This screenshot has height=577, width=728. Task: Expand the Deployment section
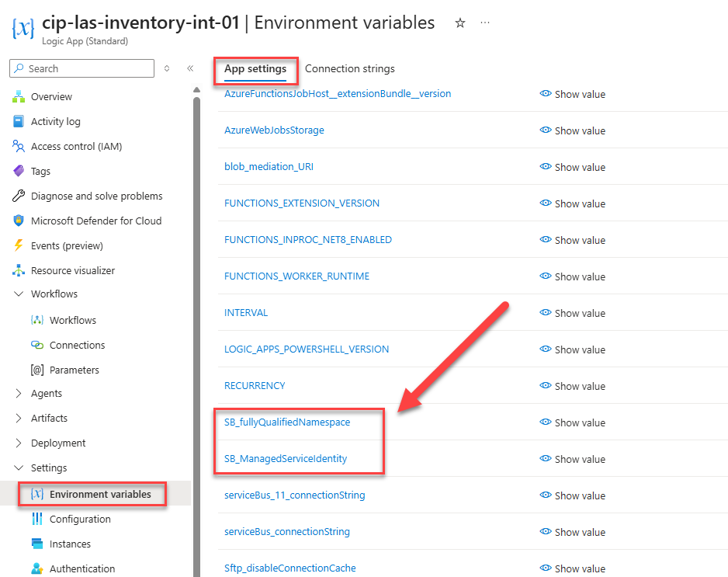tap(19, 443)
